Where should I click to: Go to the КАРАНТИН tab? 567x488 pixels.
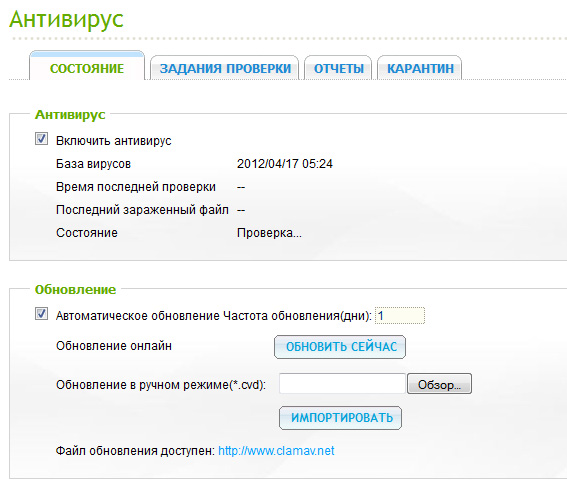pos(420,68)
